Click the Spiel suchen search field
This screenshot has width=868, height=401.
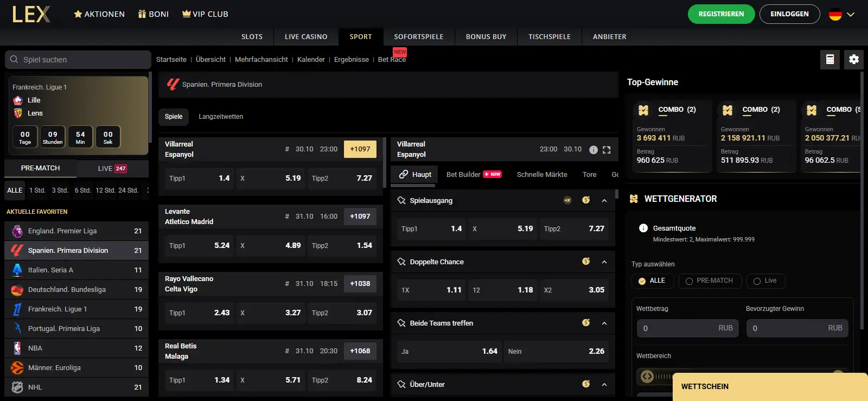pyautogui.click(x=78, y=60)
